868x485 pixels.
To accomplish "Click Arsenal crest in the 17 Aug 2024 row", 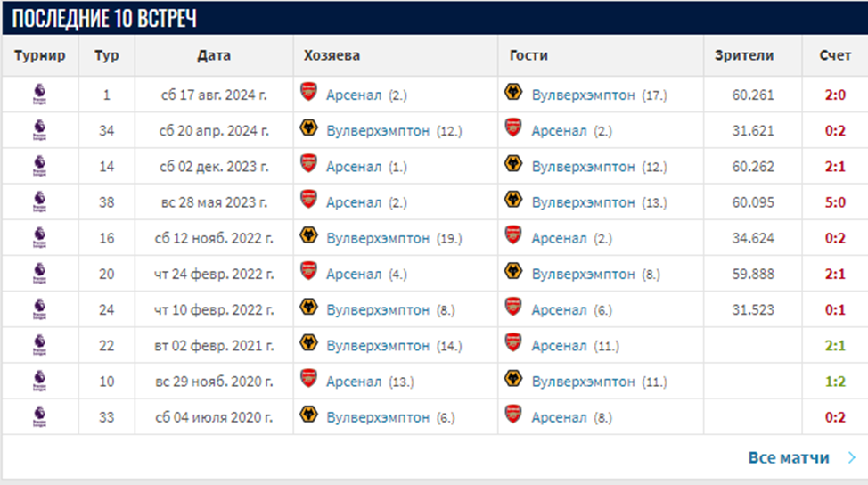I will [308, 94].
